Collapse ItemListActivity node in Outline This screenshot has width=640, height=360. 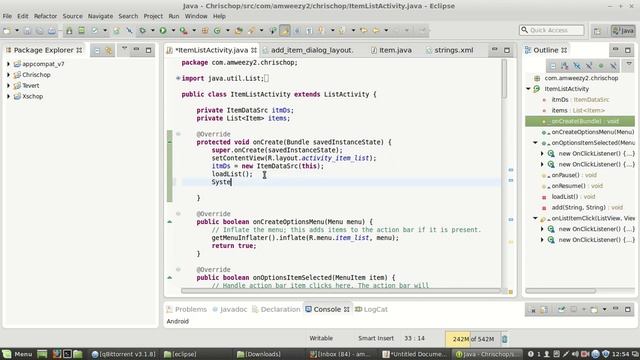pos(529,89)
